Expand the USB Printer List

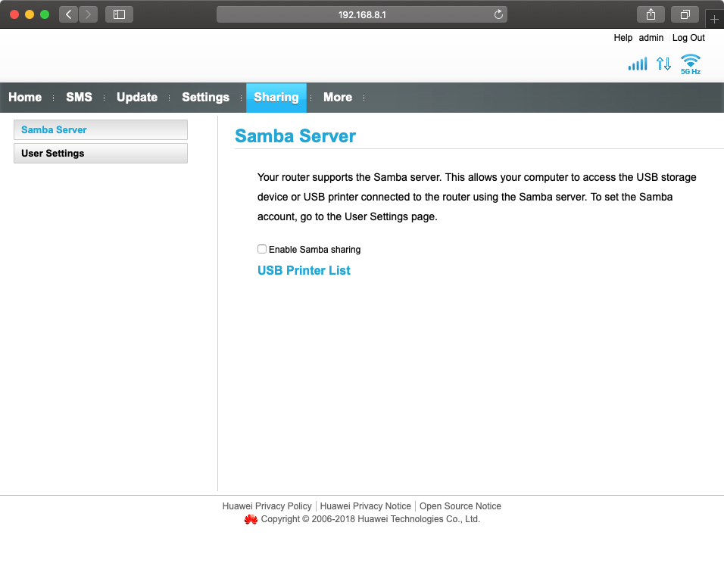[x=304, y=270]
